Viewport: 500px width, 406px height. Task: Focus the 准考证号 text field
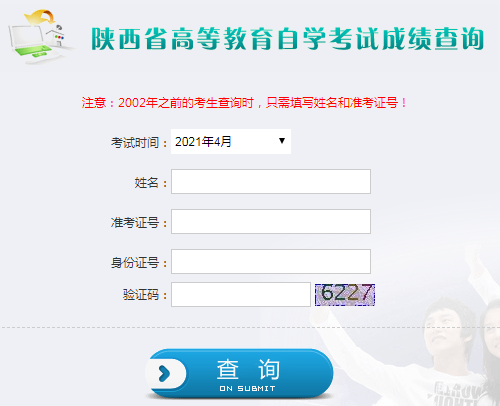(271, 221)
